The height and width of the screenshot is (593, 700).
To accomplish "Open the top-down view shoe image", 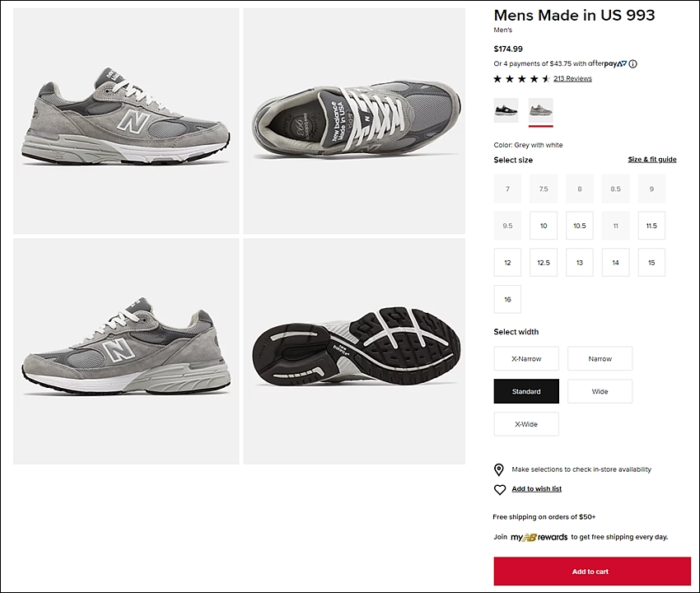I will tap(354, 121).
